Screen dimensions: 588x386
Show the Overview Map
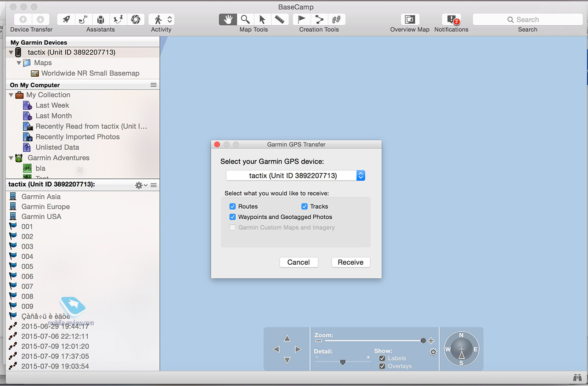point(410,19)
